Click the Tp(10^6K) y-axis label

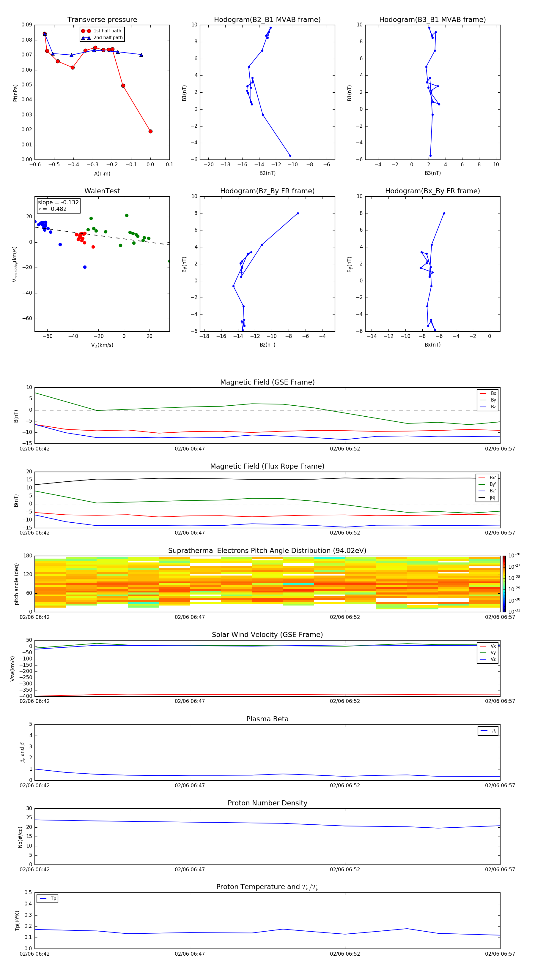(x=17, y=921)
